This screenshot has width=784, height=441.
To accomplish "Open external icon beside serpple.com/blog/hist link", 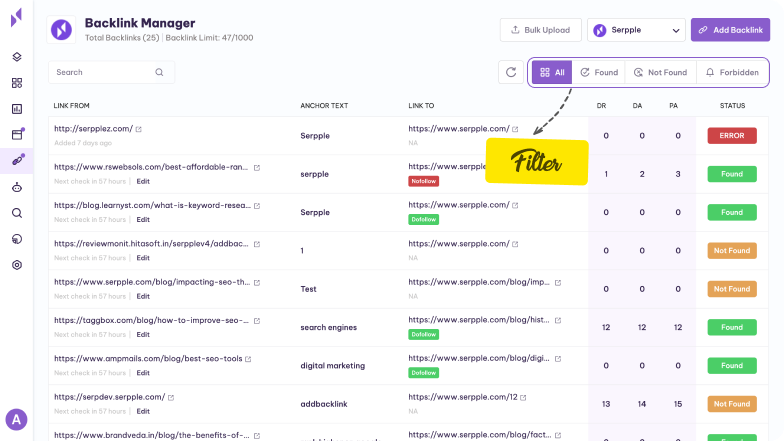I will [x=558, y=320].
